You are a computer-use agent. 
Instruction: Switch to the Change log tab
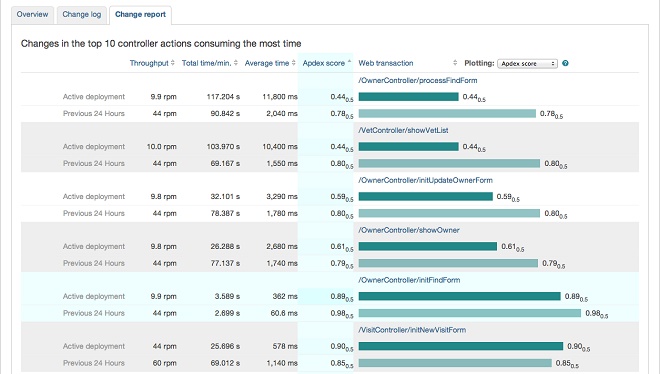(x=82, y=14)
